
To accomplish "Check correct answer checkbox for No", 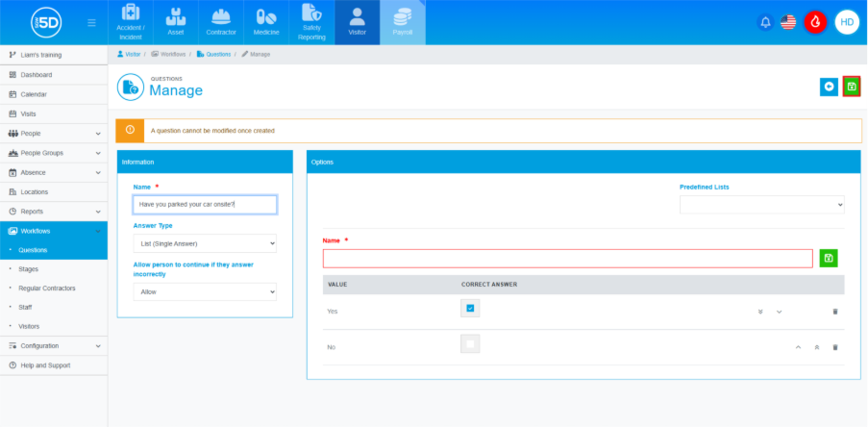I will click(470, 344).
